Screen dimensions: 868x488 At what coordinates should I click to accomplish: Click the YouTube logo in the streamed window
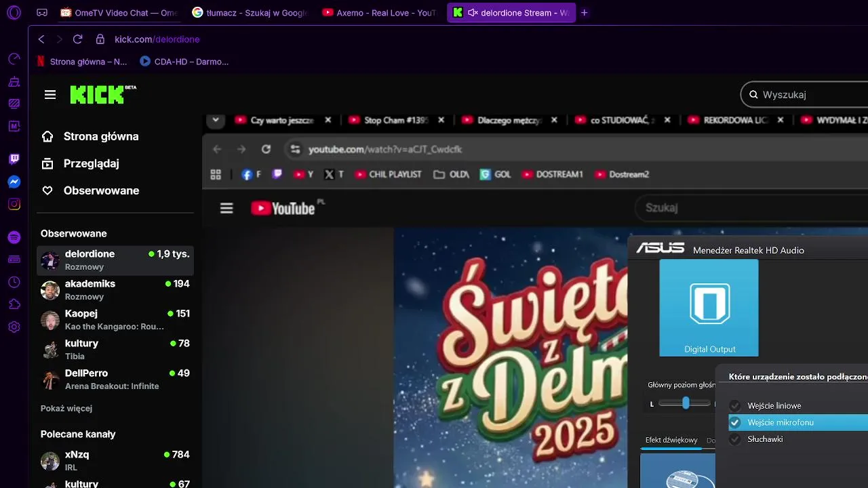pyautogui.click(x=283, y=208)
